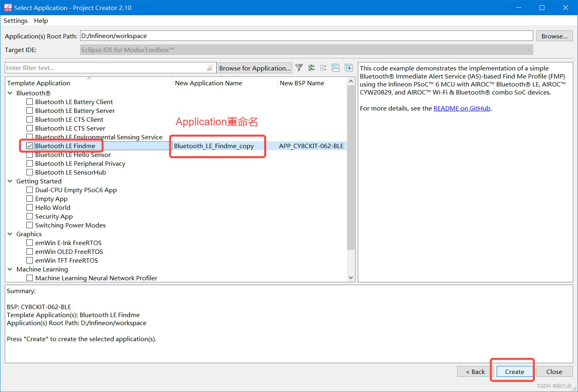Check Dual-CPU Empty PSoC6 App
This screenshot has height=392, width=578.
[30, 190]
